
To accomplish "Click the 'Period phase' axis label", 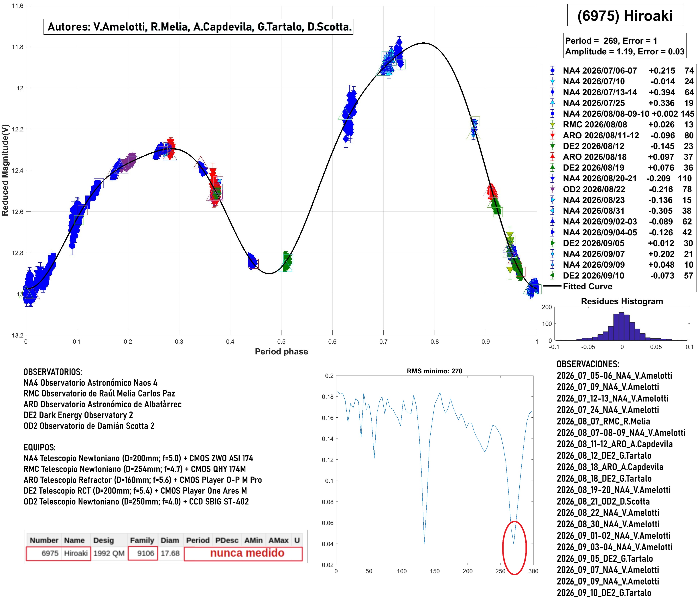I will [281, 352].
